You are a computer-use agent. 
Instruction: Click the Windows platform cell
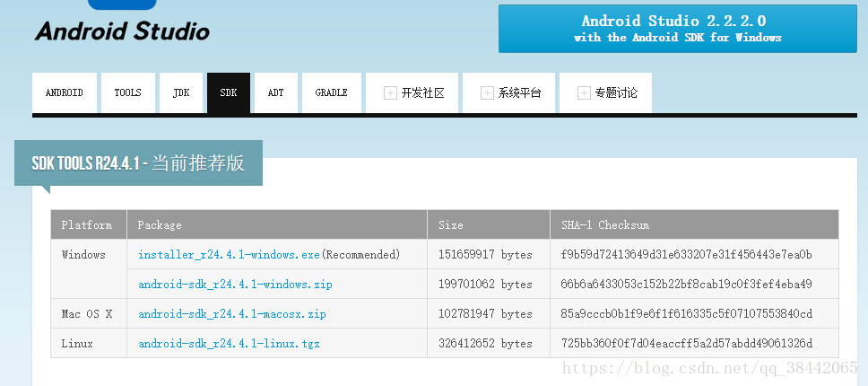pos(89,269)
